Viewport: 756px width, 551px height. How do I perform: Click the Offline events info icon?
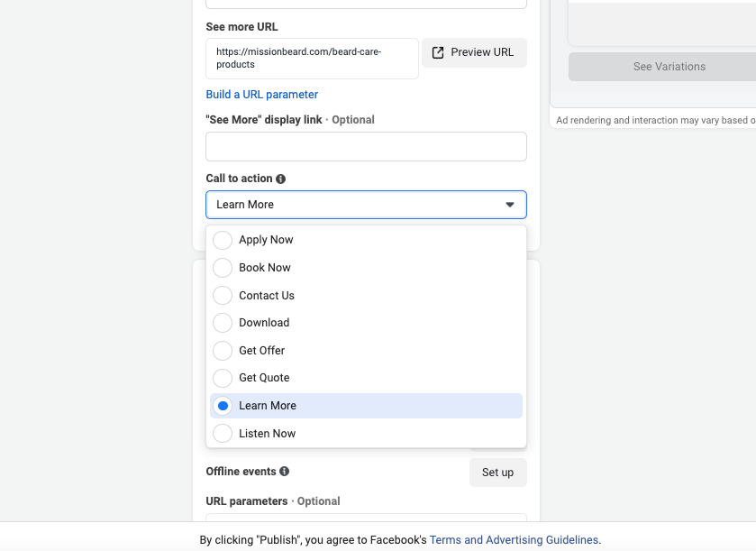285,472
